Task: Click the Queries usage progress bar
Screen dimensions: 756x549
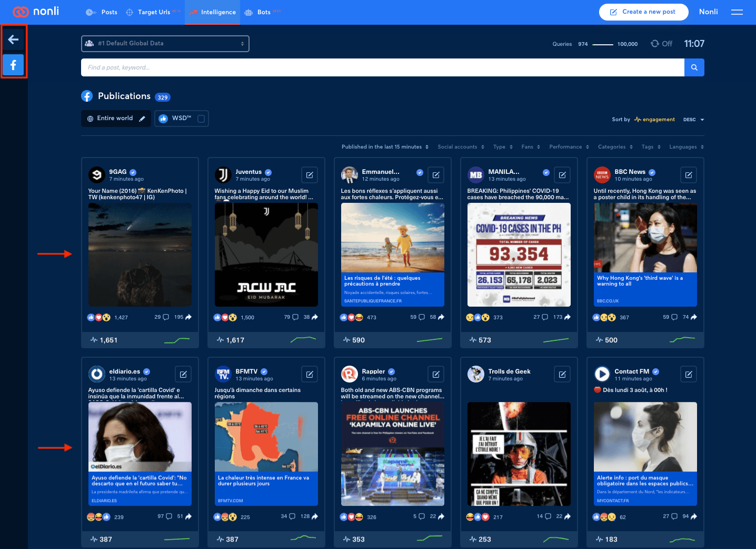Action: 603,45
